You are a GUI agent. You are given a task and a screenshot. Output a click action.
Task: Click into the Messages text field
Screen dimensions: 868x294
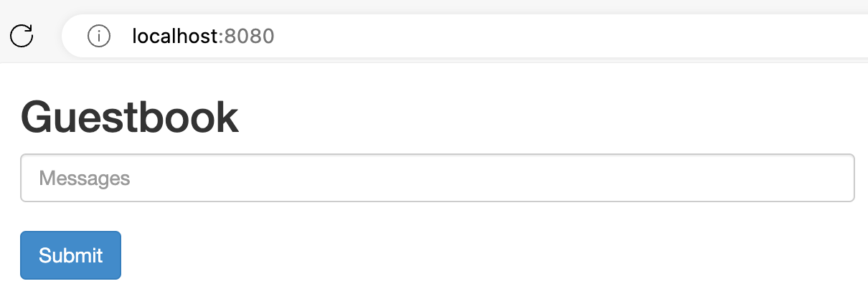coord(437,178)
